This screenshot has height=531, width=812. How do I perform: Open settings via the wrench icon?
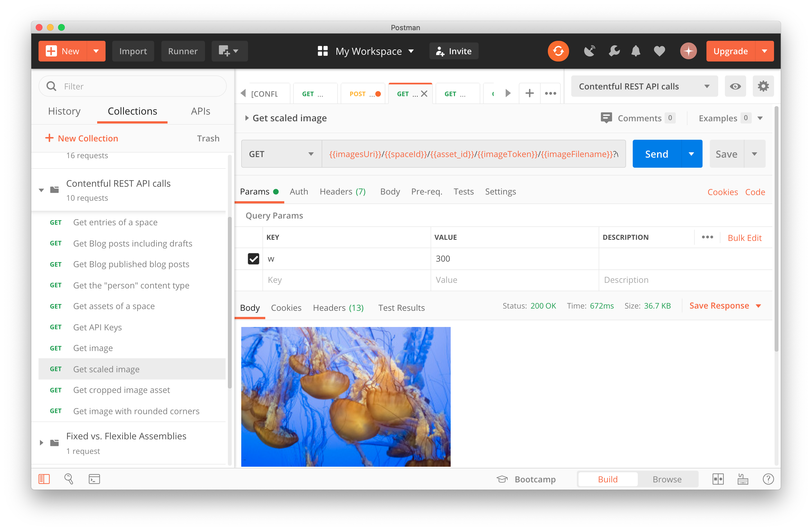[614, 51]
